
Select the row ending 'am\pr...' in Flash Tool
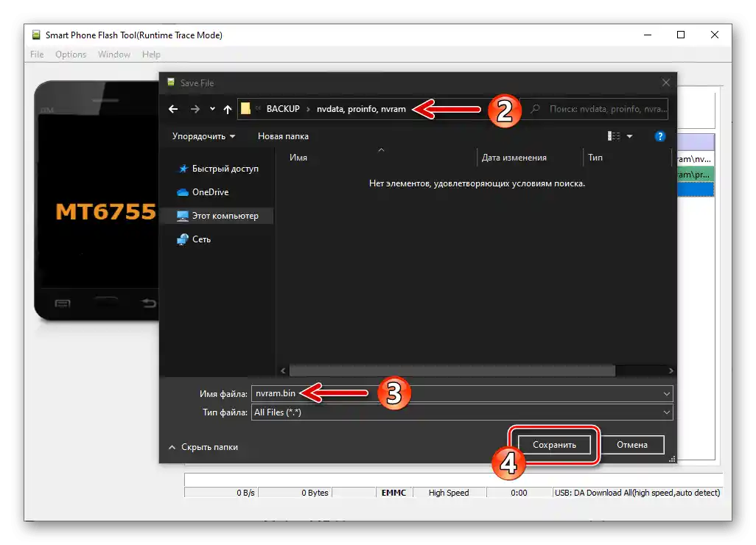pyautogui.click(x=696, y=174)
